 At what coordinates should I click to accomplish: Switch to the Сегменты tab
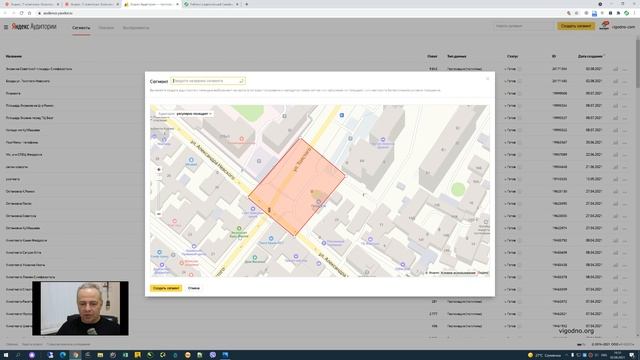coord(81,28)
